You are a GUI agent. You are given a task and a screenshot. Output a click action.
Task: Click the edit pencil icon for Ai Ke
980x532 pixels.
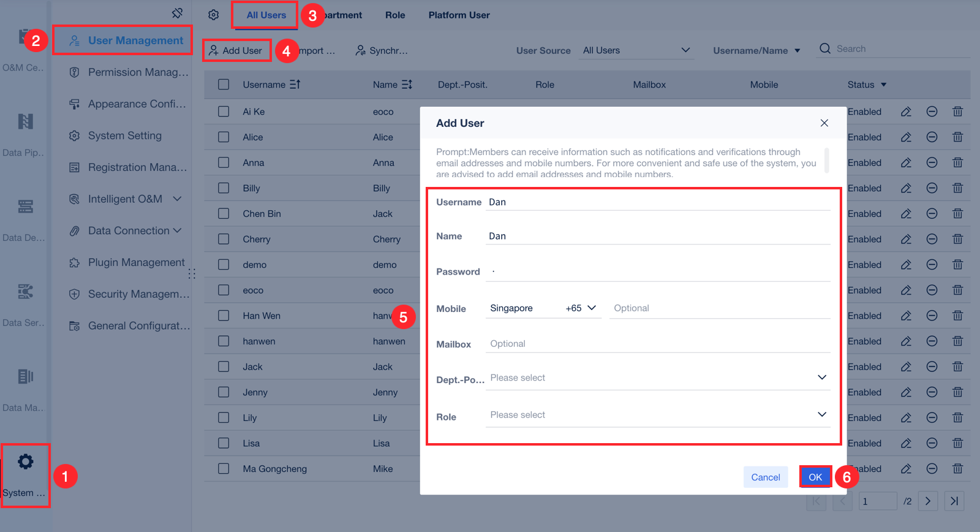click(x=906, y=112)
